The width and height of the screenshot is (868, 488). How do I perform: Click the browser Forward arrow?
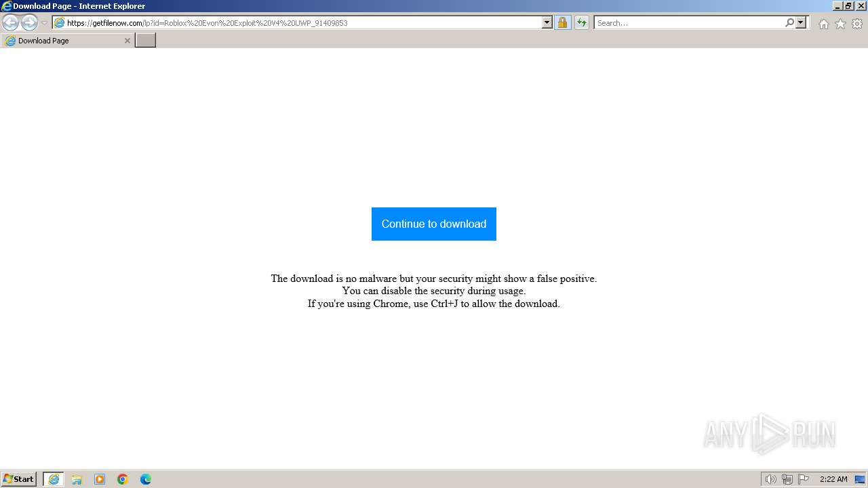point(29,23)
